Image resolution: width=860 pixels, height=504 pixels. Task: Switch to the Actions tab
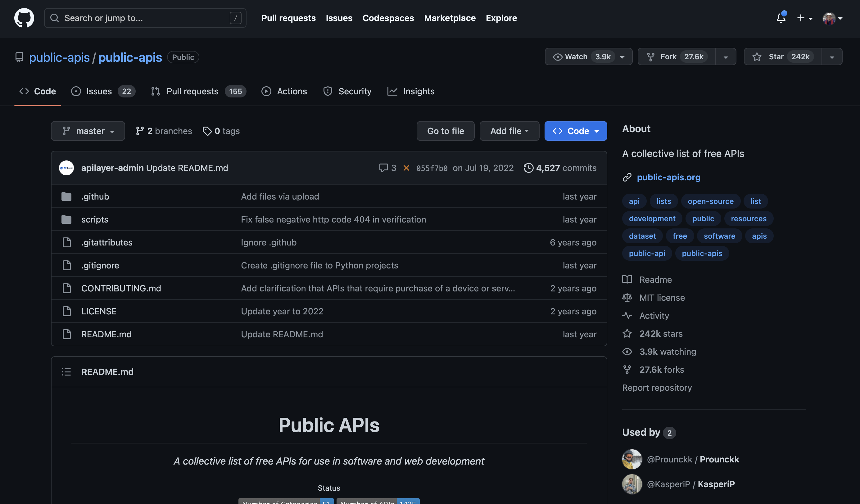pos(284,91)
